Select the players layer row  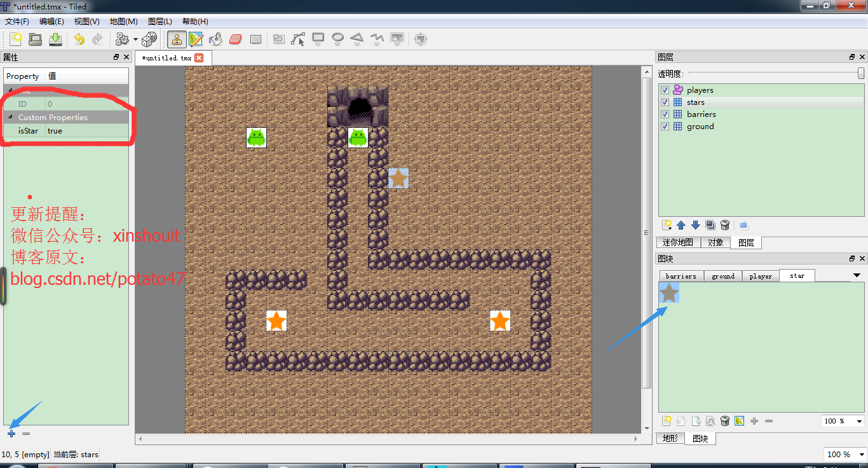tap(761, 90)
